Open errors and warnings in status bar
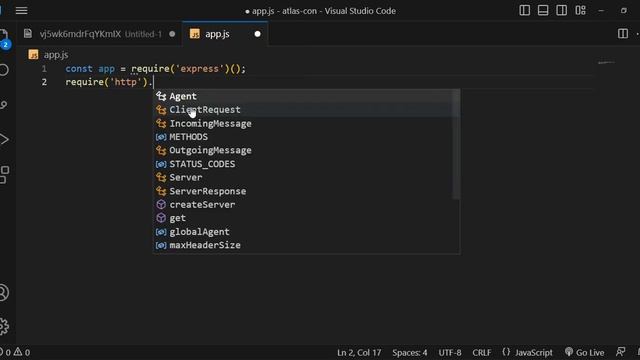The width and height of the screenshot is (640, 360). [16, 352]
